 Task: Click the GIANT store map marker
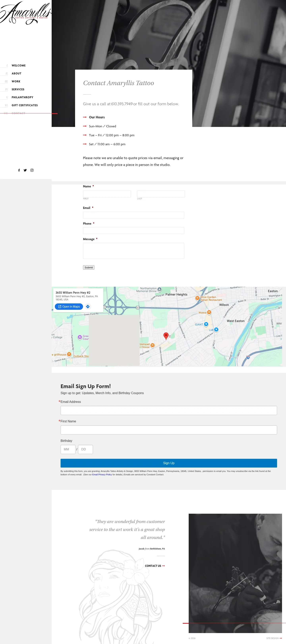pyautogui.click(x=206, y=324)
